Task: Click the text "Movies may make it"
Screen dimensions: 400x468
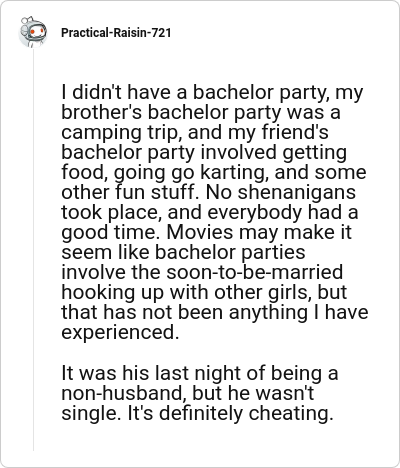Action: (x=259, y=232)
